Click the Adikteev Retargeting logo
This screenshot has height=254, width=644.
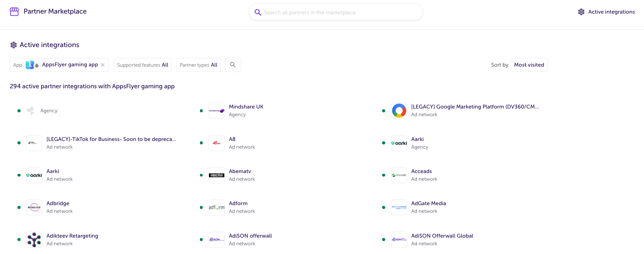click(x=34, y=240)
